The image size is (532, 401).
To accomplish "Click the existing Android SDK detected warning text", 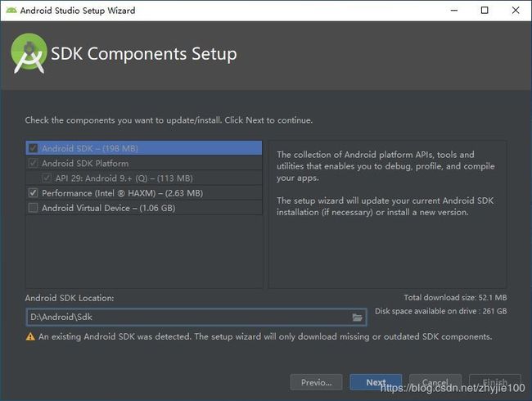I will 265,336.
